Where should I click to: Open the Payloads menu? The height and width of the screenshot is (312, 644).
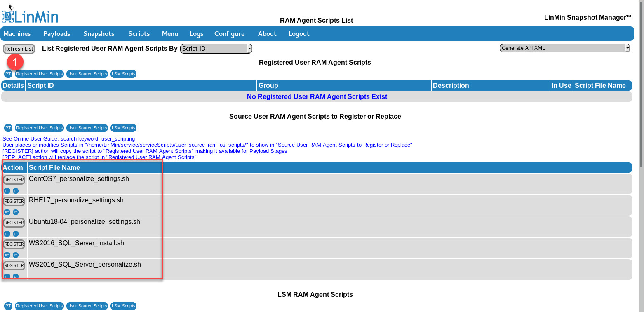pos(57,34)
